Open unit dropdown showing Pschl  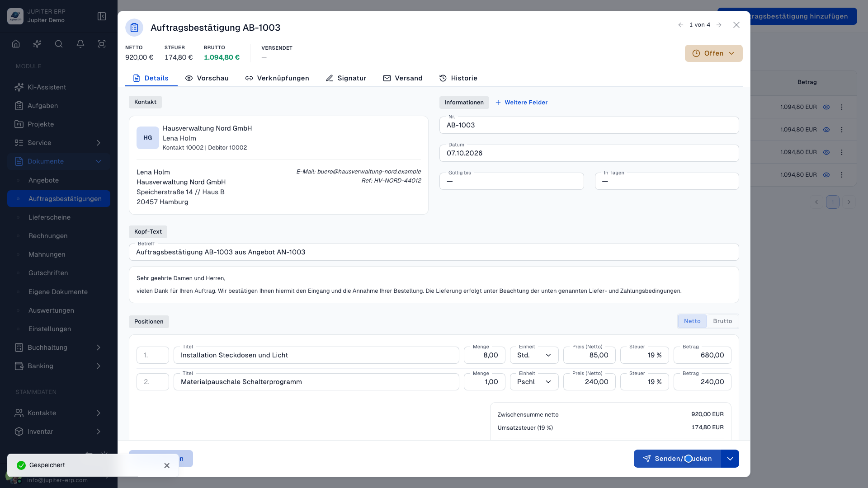point(534,382)
